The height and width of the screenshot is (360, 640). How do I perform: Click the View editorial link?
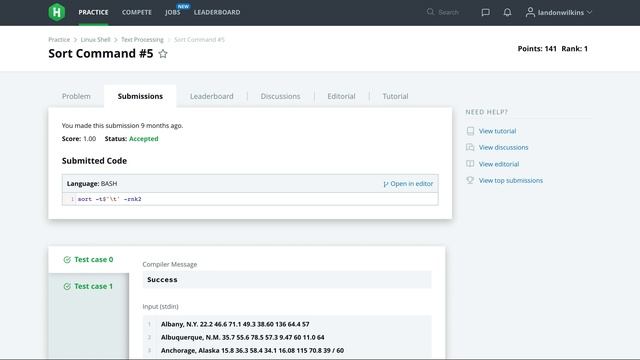tap(499, 164)
